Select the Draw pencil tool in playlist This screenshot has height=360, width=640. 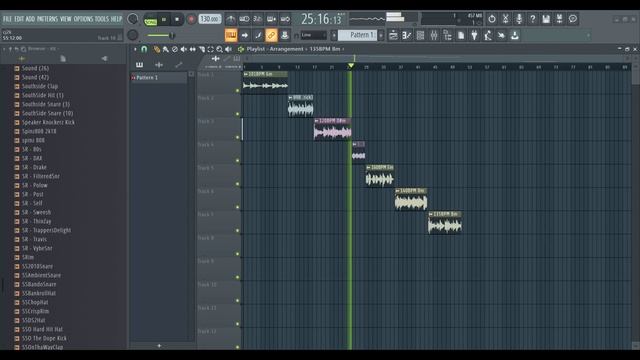[x=156, y=49]
